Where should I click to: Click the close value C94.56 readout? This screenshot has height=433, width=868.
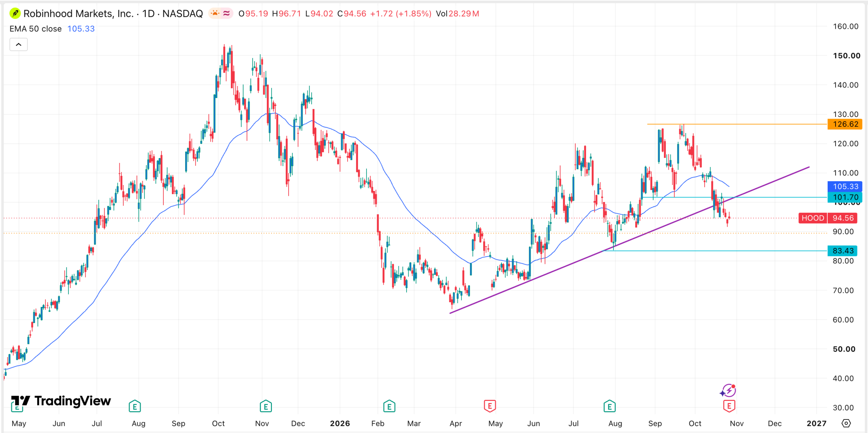(352, 14)
